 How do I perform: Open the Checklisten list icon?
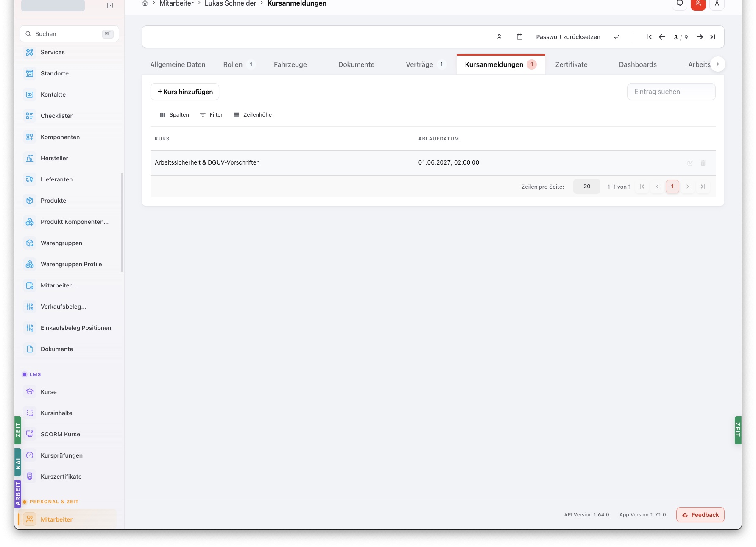point(30,116)
